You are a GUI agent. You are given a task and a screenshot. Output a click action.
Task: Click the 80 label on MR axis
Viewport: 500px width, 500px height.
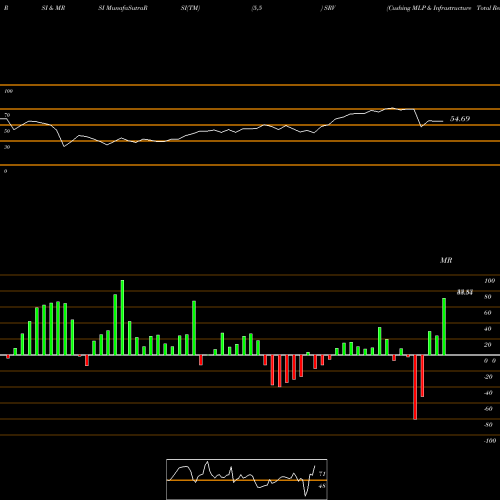tap(488, 297)
